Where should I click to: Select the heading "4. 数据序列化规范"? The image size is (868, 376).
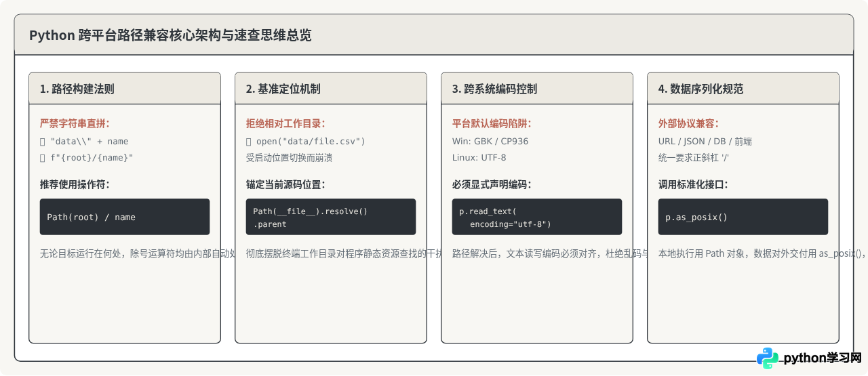(701, 89)
